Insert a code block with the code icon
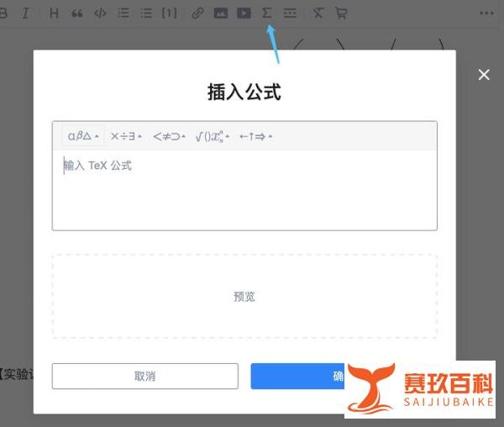 [100, 13]
